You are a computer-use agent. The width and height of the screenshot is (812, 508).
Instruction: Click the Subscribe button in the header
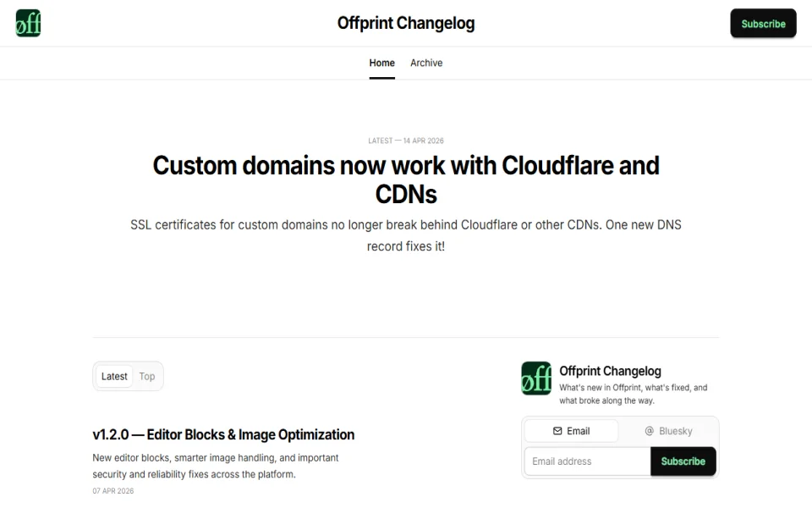click(763, 24)
